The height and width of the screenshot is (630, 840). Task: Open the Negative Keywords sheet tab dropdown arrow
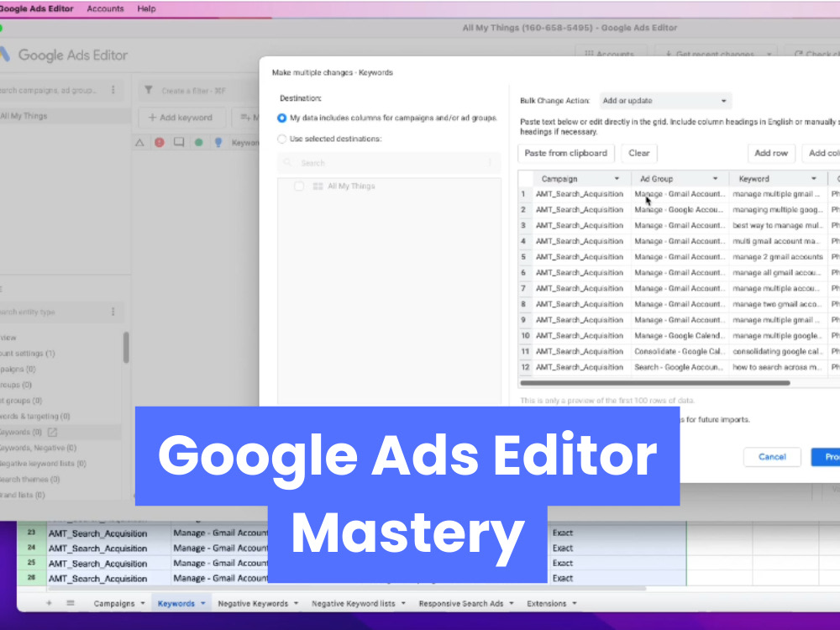click(296, 603)
